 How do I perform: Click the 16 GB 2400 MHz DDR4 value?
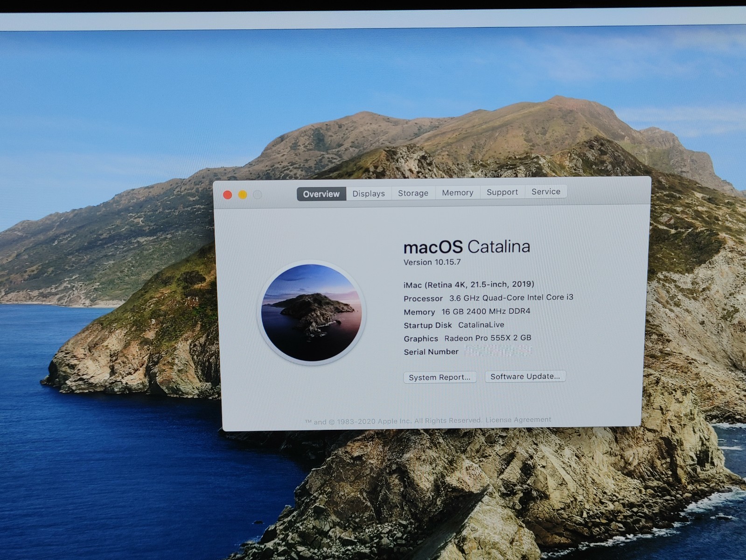pyautogui.click(x=486, y=311)
